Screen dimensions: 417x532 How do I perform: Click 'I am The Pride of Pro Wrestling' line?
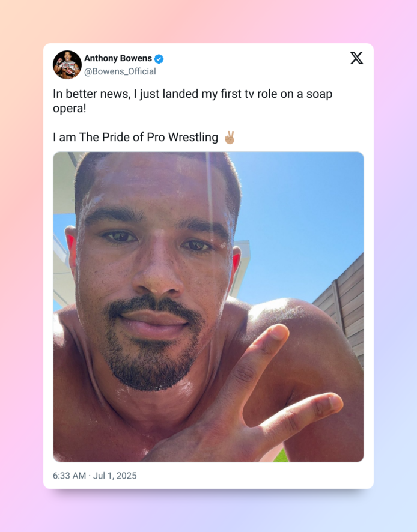tap(135, 137)
